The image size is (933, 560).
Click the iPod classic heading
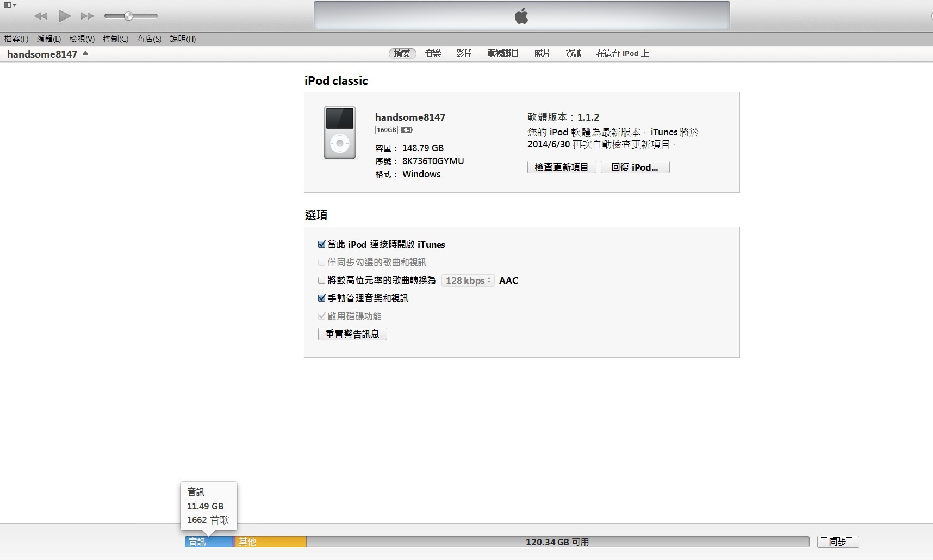(336, 80)
